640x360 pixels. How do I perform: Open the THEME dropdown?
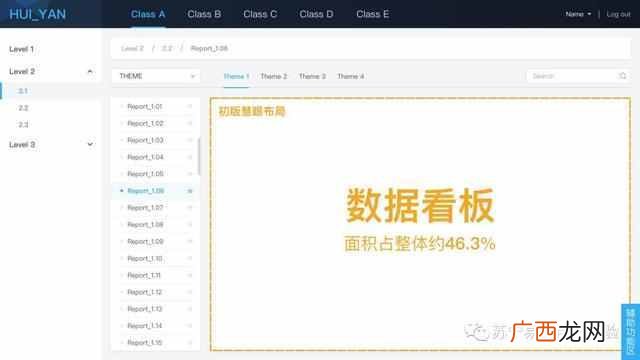(156, 76)
